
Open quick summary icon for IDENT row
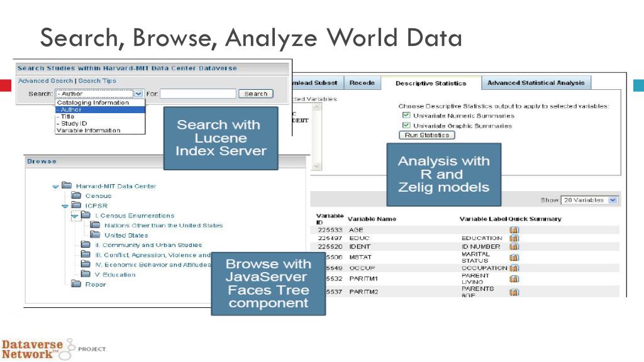(514, 246)
